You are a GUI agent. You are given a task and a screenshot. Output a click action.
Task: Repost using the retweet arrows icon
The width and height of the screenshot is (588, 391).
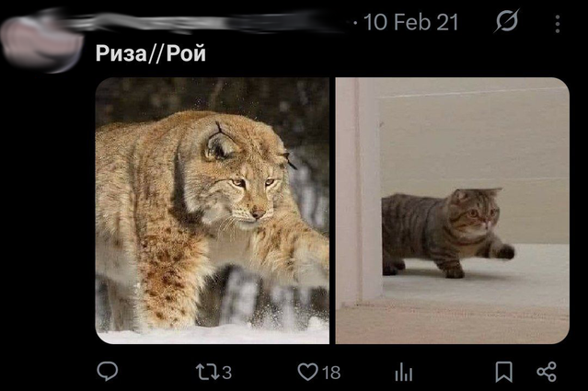[x=207, y=373]
